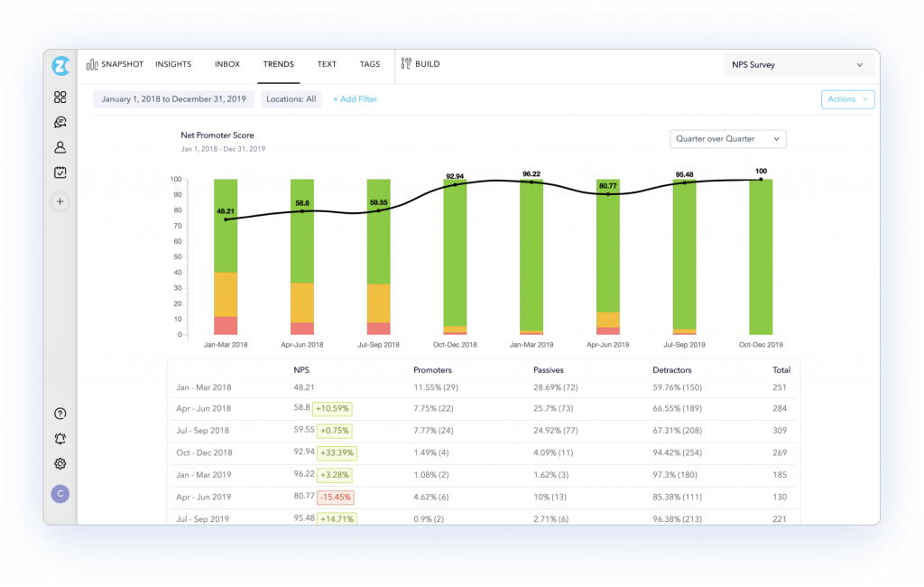The width and height of the screenshot is (924, 587).
Task: Click the C user avatar in sidebar
Action: 60,494
